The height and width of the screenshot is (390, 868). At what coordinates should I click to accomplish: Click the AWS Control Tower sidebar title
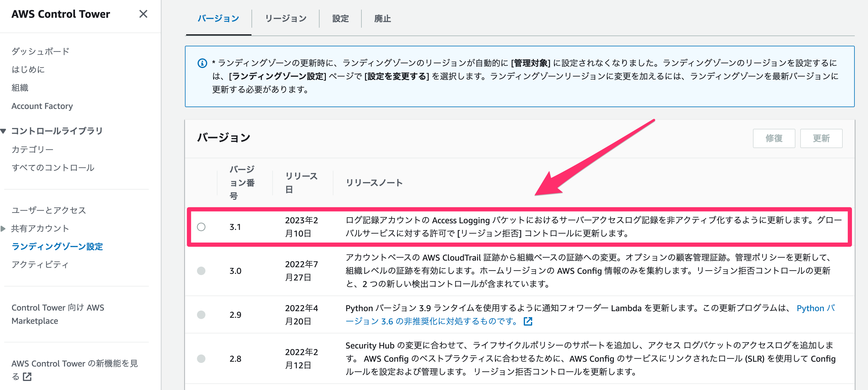click(61, 14)
